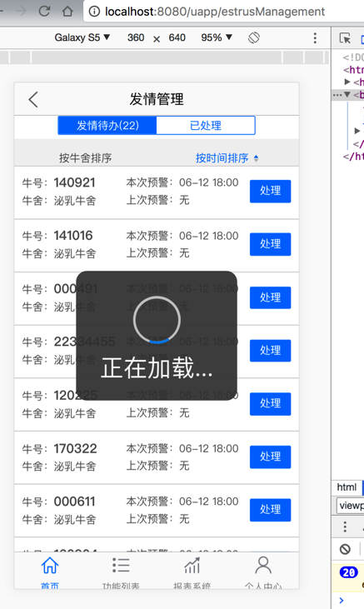This screenshot has width=364, height=609.
Task: Click the console prompt arrow
Action: pos(342,600)
